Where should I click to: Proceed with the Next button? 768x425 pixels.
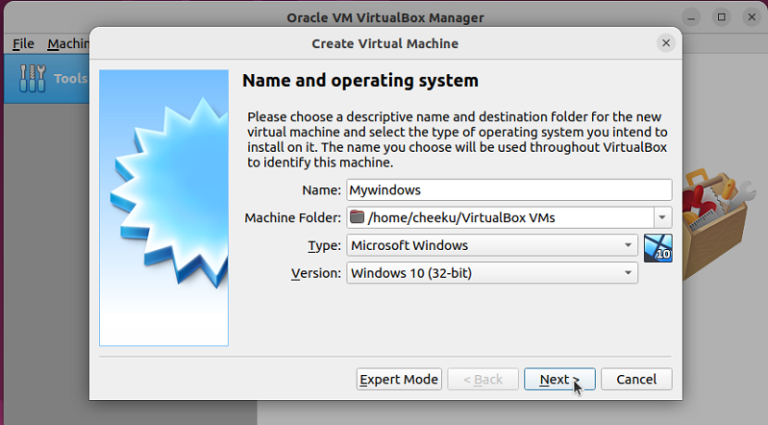[x=560, y=379]
